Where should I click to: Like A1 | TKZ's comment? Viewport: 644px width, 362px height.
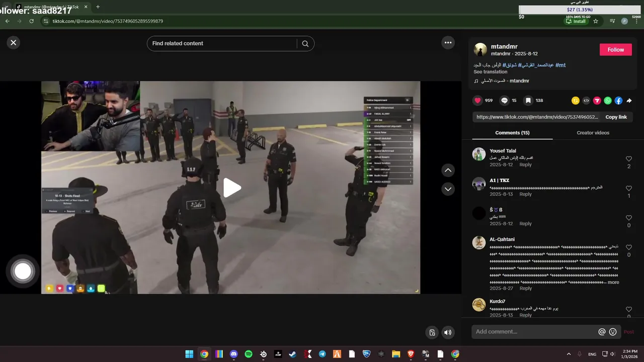coord(629,188)
